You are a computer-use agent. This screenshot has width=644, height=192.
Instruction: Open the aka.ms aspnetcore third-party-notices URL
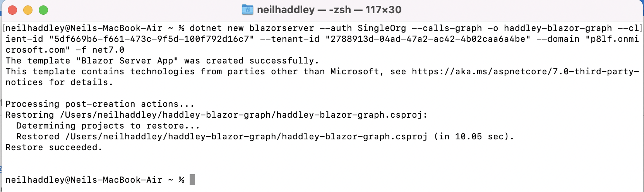525,72
